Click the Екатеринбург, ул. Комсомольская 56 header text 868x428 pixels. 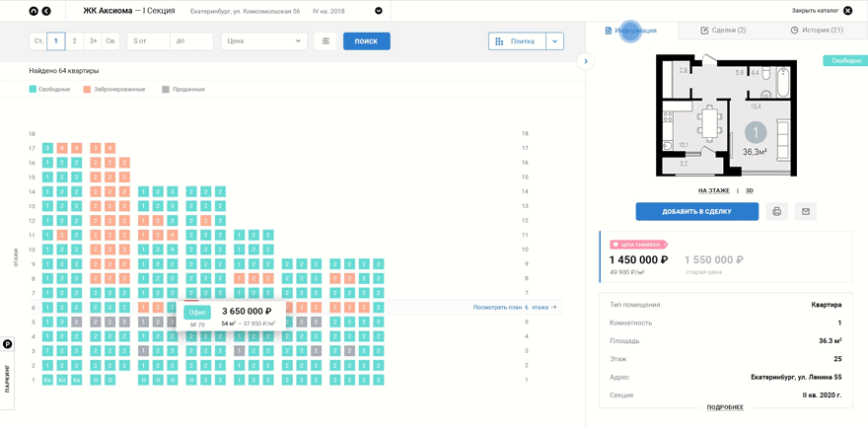[x=246, y=11]
